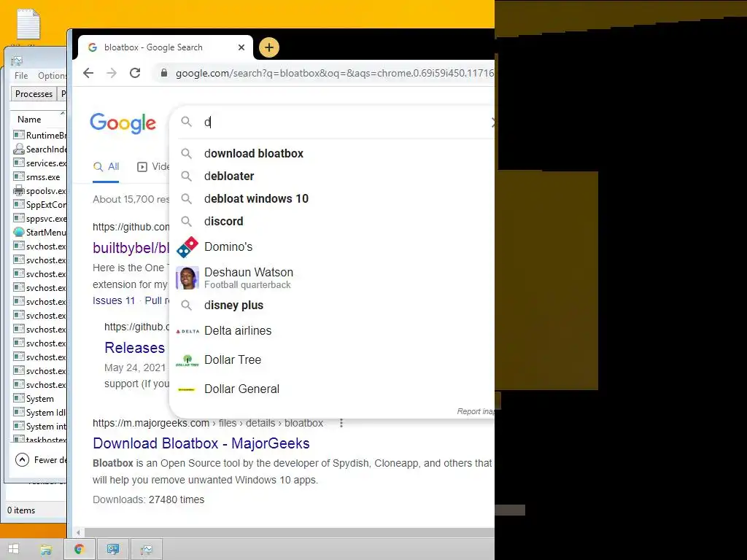Viewport: 747px width, 560px height.
Task: Open the three-dot menu for MajorGeeks result
Action: point(341,423)
